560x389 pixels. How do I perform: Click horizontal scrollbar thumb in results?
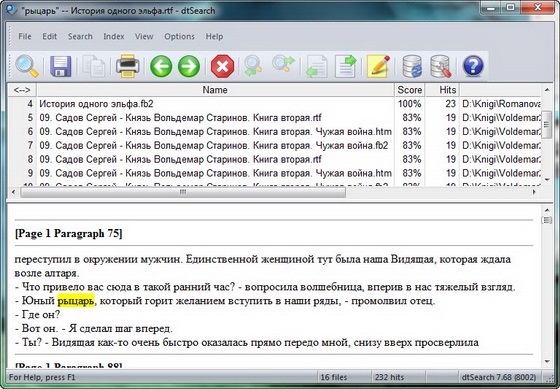tap(183, 192)
